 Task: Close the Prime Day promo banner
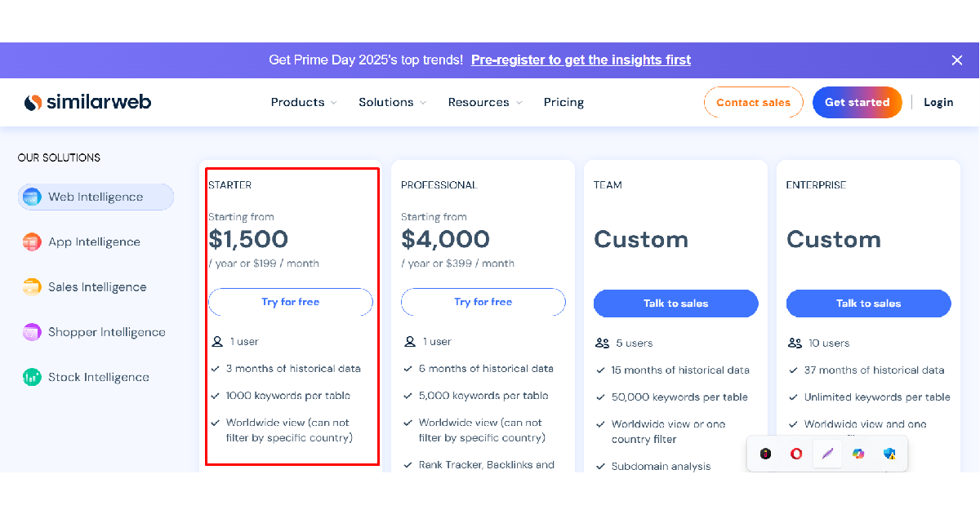pyautogui.click(x=957, y=60)
